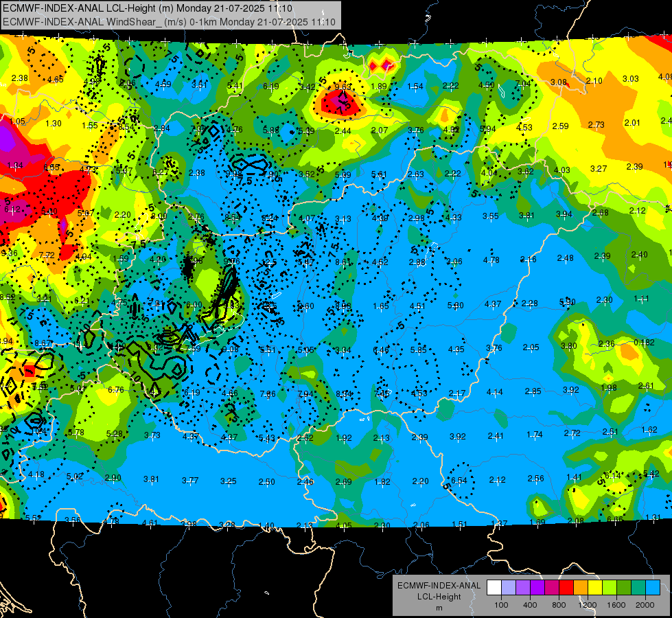
Task: Click the 'ECMWF-INDEX-ANAL' text in the legend box
Action: 439,586
